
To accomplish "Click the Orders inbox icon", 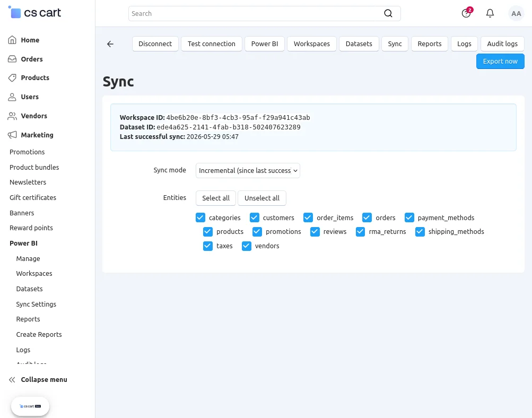I will [12, 59].
